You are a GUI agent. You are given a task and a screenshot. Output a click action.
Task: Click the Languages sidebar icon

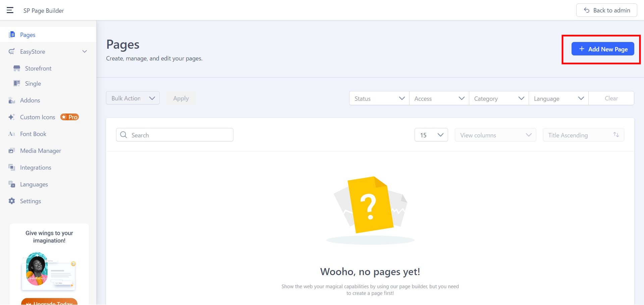12,184
